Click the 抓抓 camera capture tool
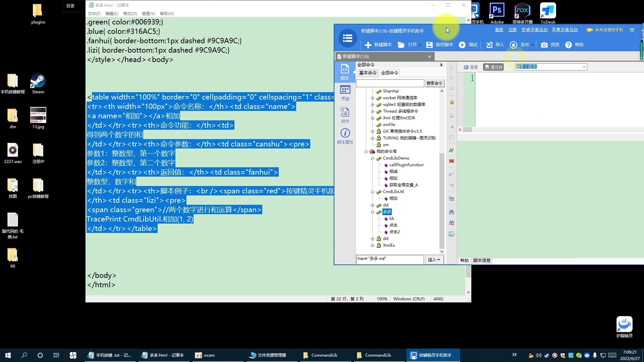 click(544, 45)
